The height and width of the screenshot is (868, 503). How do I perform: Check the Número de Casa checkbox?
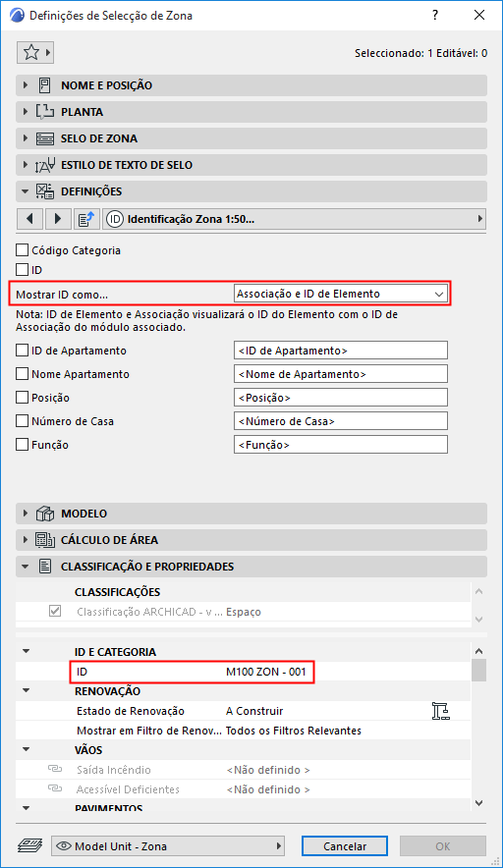click(23, 421)
